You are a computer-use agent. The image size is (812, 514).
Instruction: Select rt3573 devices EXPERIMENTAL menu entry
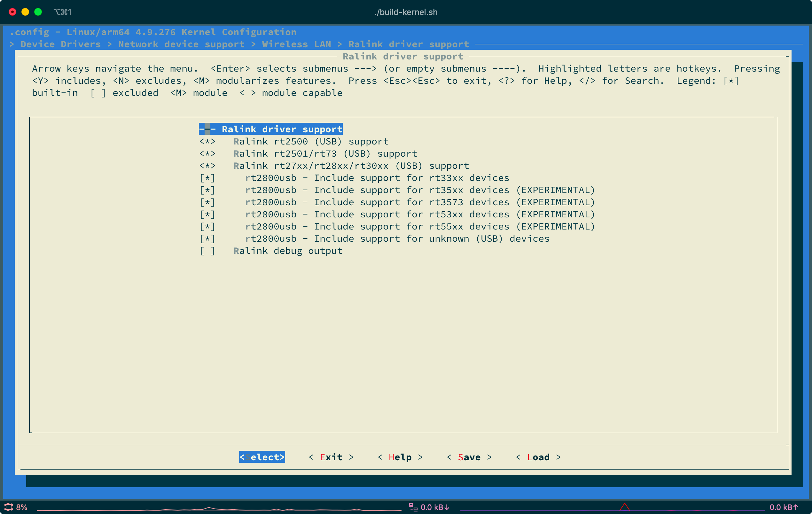pyautogui.click(x=419, y=202)
